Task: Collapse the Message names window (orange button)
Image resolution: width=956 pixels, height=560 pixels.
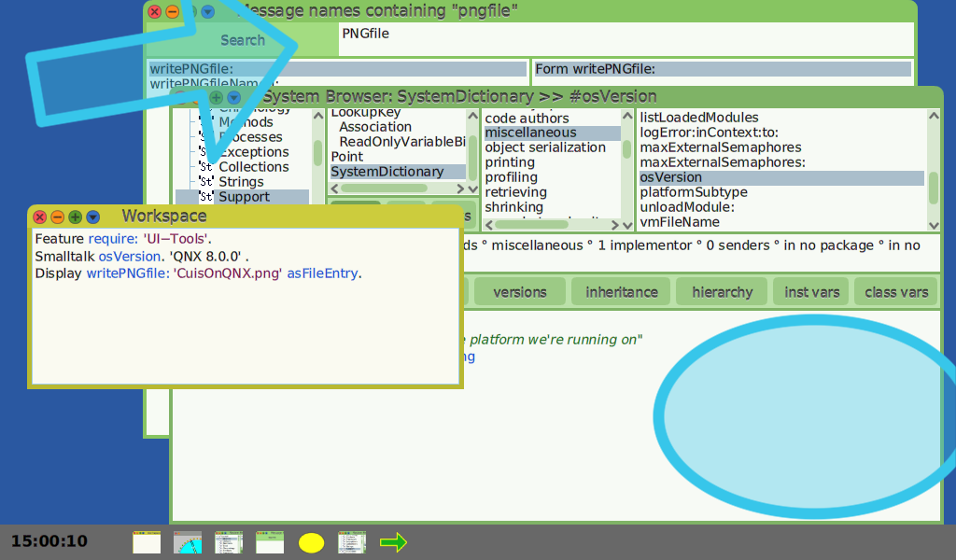Action: click(x=173, y=12)
